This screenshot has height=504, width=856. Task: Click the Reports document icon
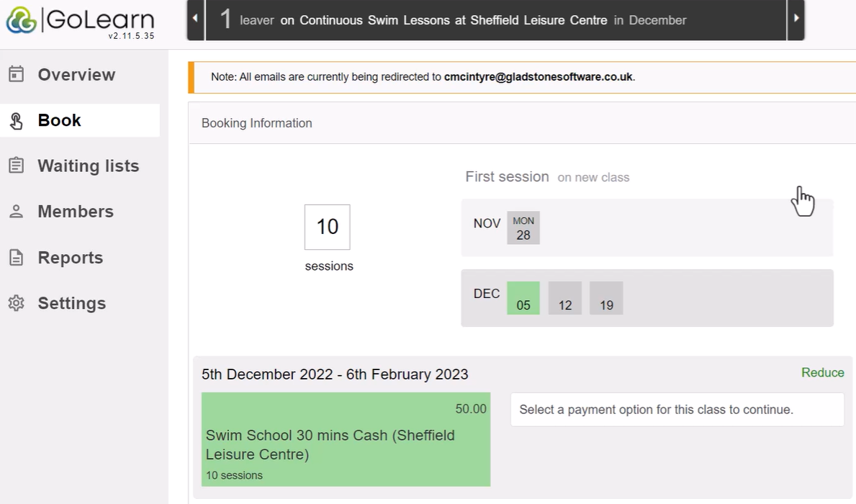[x=17, y=257]
